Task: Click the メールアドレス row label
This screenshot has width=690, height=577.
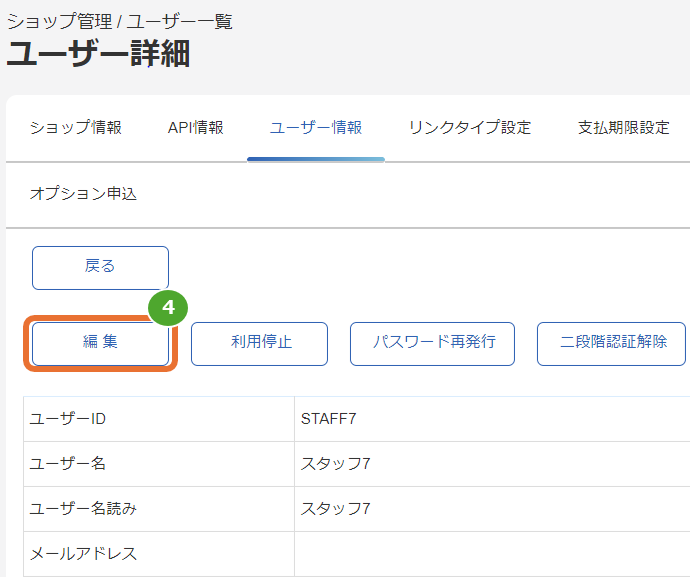Action: [83, 553]
